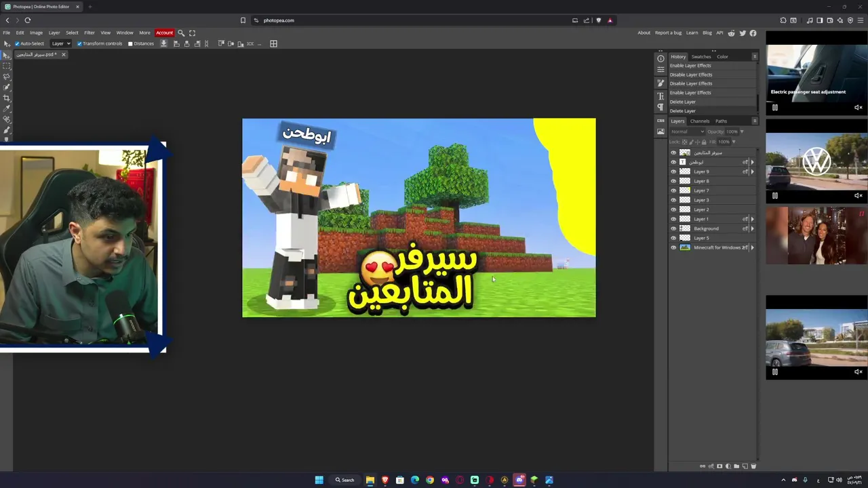The height and width of the screenshot is (488, 868).
Task: Open the Window menu
Action: [125, 33]
